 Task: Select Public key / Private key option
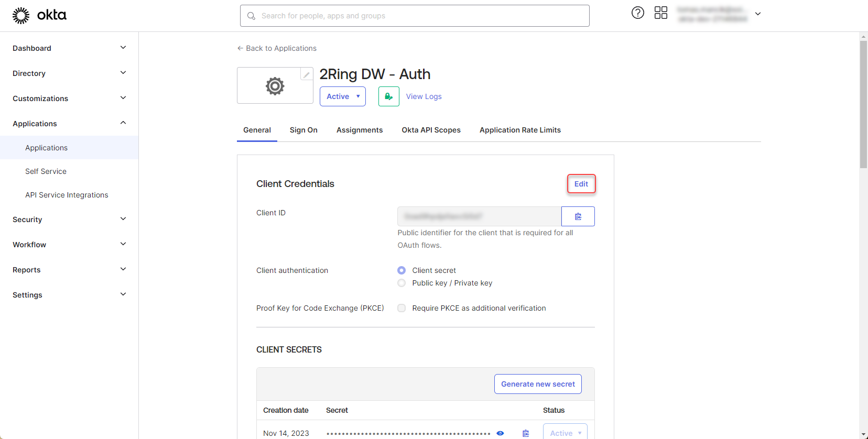402,283
